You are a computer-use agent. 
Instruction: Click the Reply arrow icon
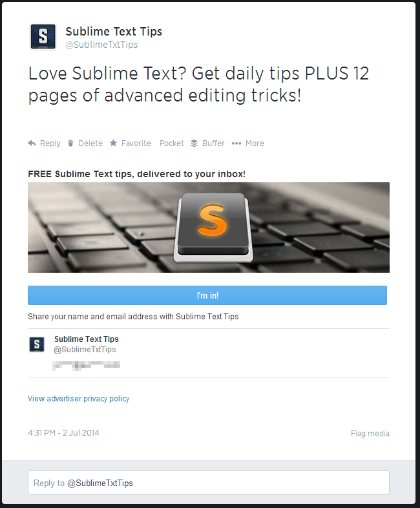(x=32, y=143)
